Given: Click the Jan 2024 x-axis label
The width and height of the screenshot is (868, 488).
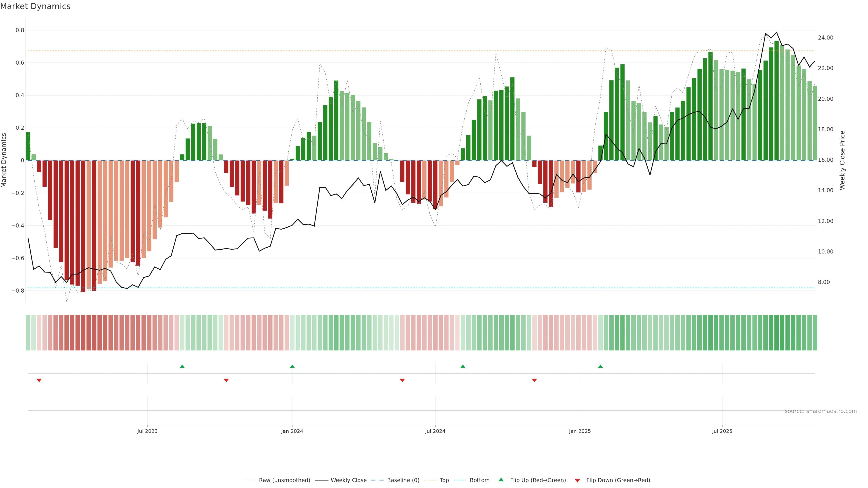Looking at the screenshot, I should (292, 431).
